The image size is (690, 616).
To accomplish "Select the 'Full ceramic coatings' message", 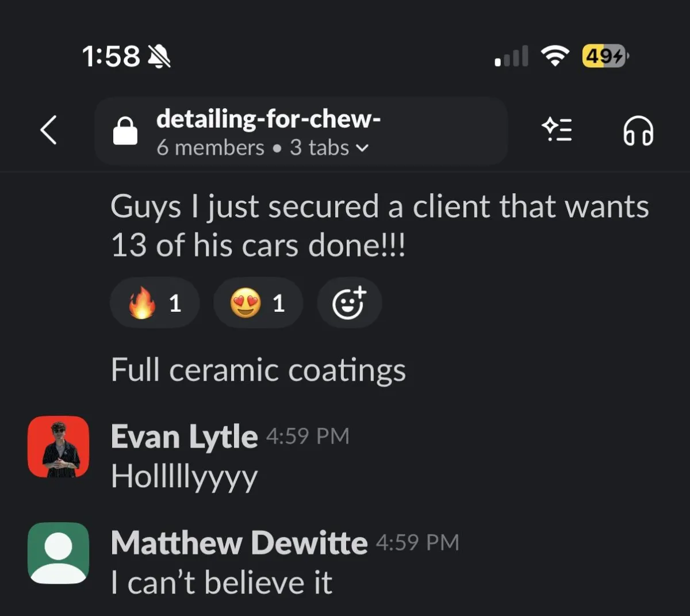I will (x=259, y=370).
